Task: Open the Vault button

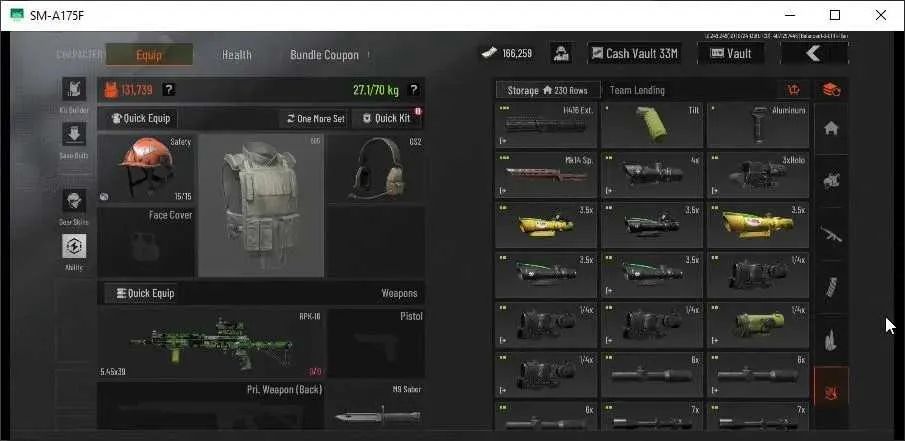Action: [x=731, y=54]
